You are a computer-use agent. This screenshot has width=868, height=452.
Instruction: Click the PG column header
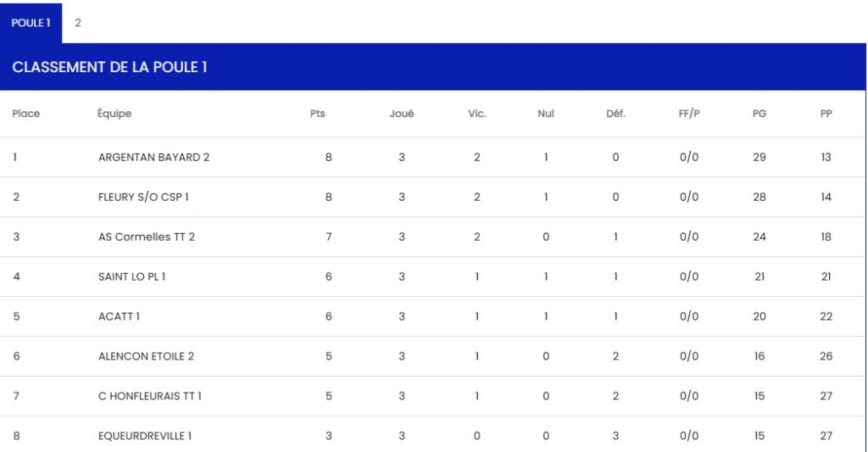point(759,114)
